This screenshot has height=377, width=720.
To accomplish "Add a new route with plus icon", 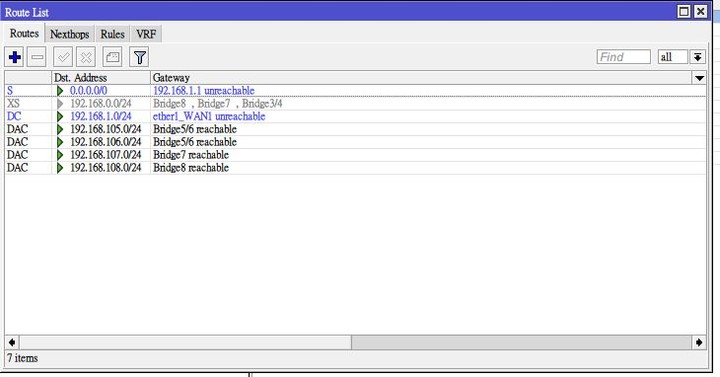I will [x=15, y=57].
